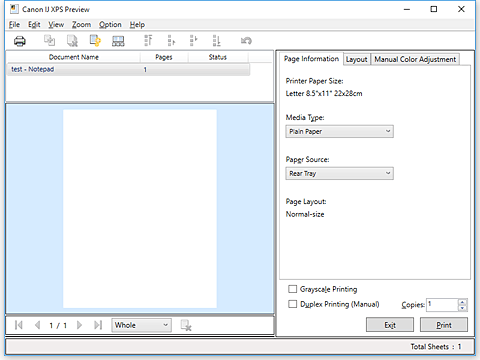Maximize the Canon IJ XPS Preview window
Screen dimensions: 480x360
[x=434, y=9]
